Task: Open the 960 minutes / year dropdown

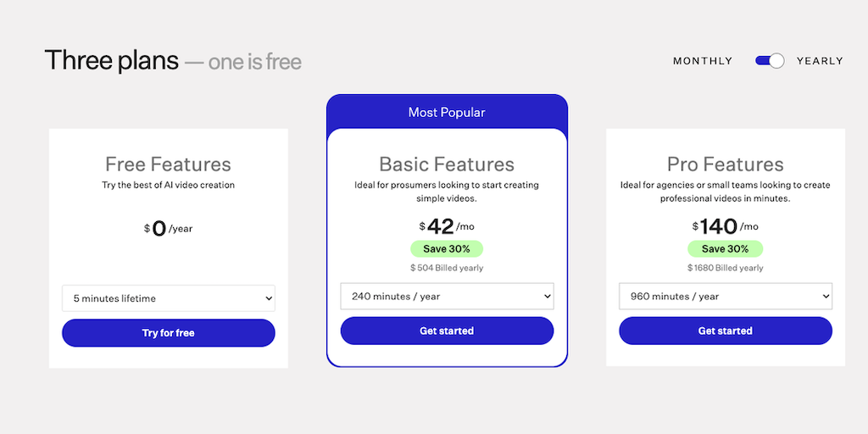Action: [726, 297]
